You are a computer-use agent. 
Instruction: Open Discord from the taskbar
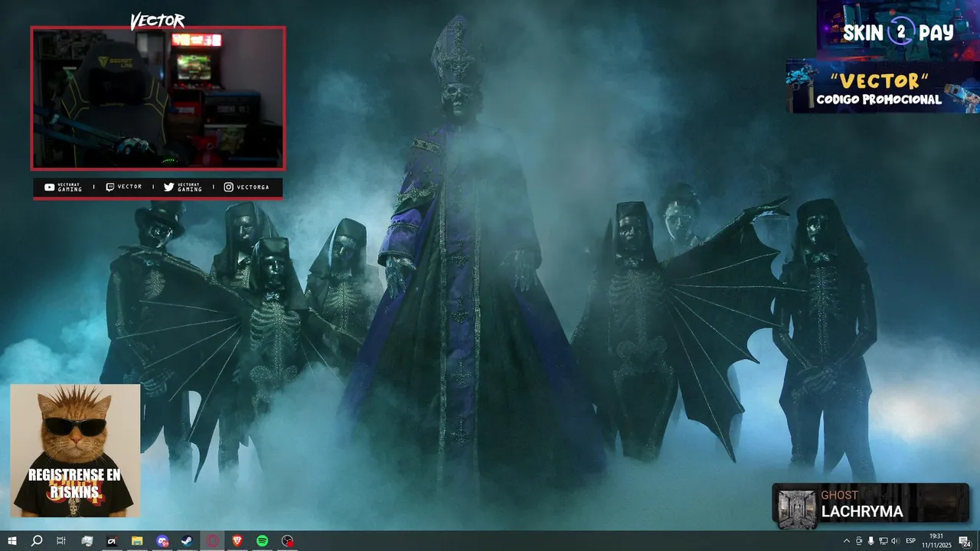click(x=162, y=541)
